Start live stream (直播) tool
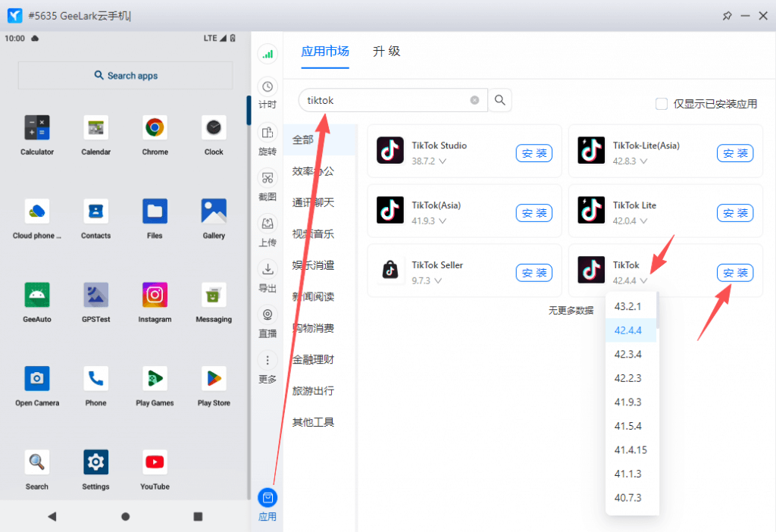Screen dimensions: 776x532 (x=268, y=315)
